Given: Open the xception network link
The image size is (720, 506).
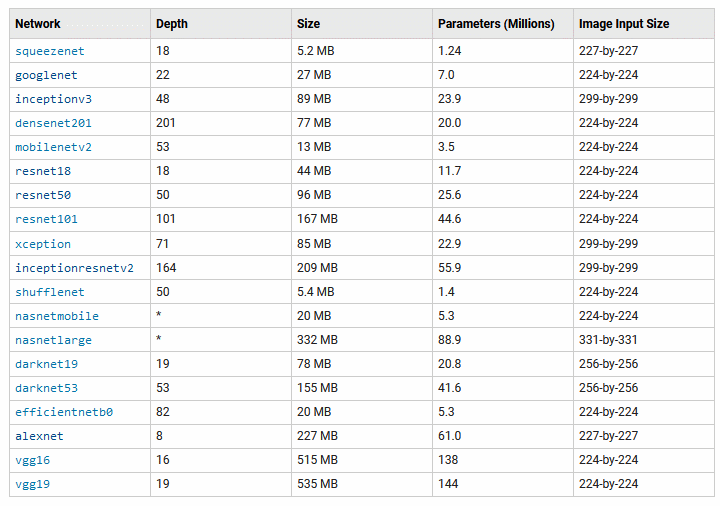Looking at the screenshot, I should coord(43,244).
